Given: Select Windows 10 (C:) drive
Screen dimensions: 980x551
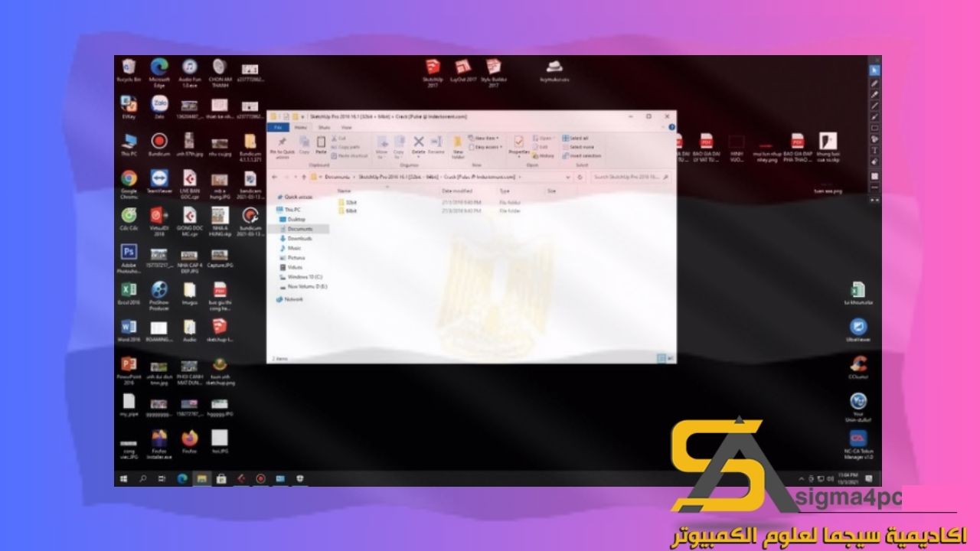Looking at the screenshot, I should click(300, 277).
